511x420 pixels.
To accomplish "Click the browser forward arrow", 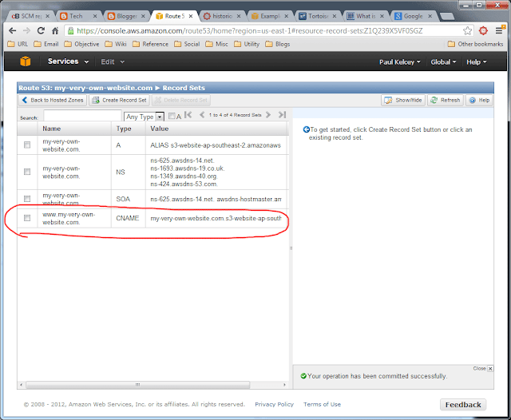I will point(26,30).
